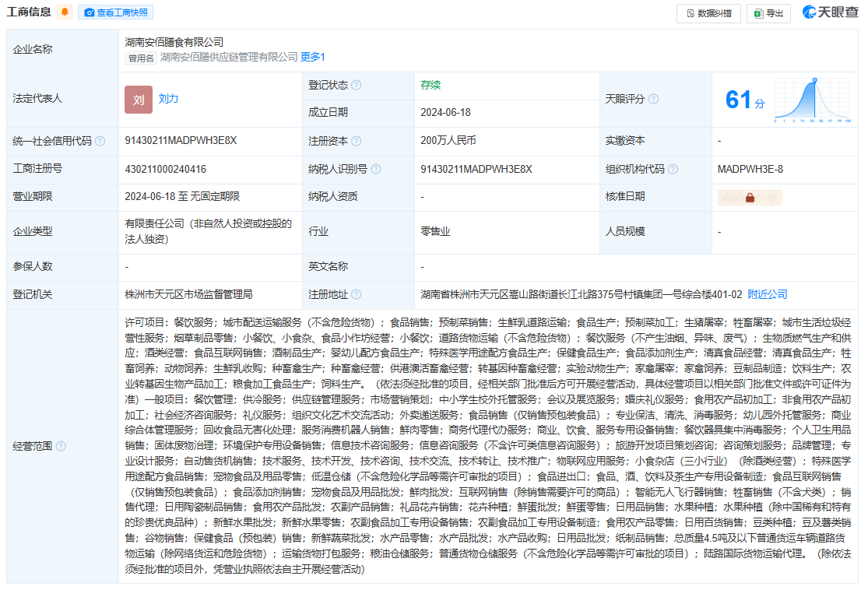Click help icon beside 天眼评分
The height and width of the screenshot is (590, 868).
[x=653, y=99]
